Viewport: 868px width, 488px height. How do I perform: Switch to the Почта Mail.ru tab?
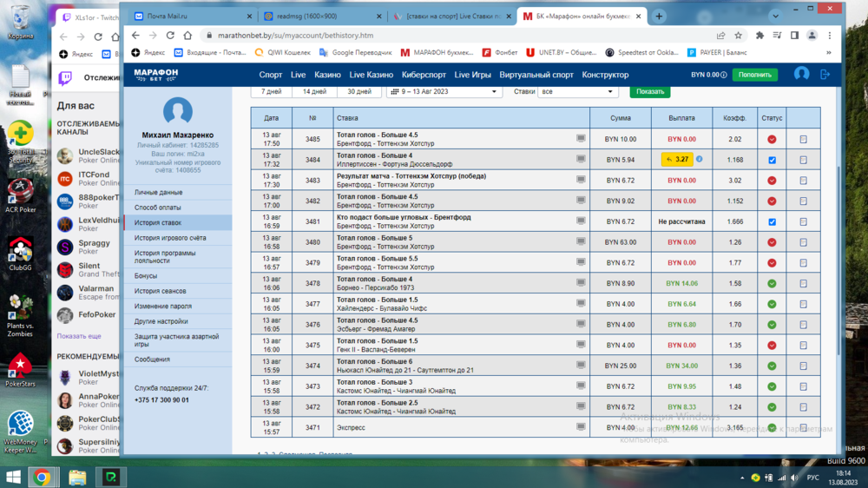coord(191,16)
